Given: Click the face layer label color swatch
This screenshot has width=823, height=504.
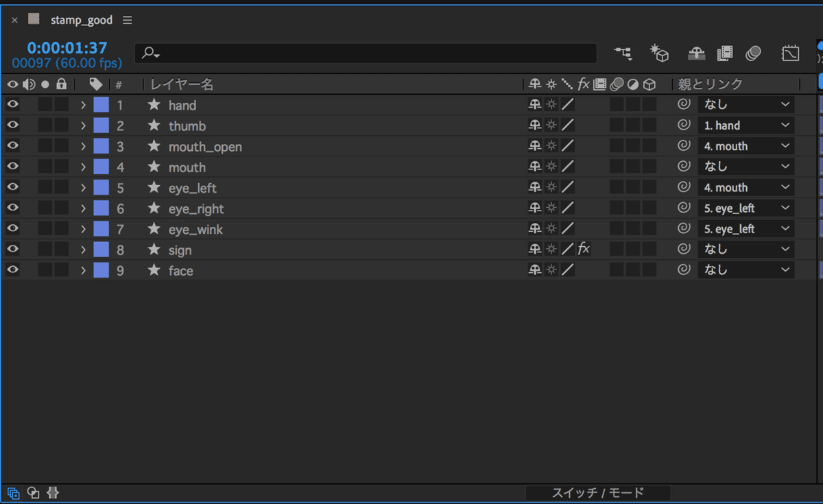Looking at the screenshot, I should pyautogui.click(x=102, y=269).
